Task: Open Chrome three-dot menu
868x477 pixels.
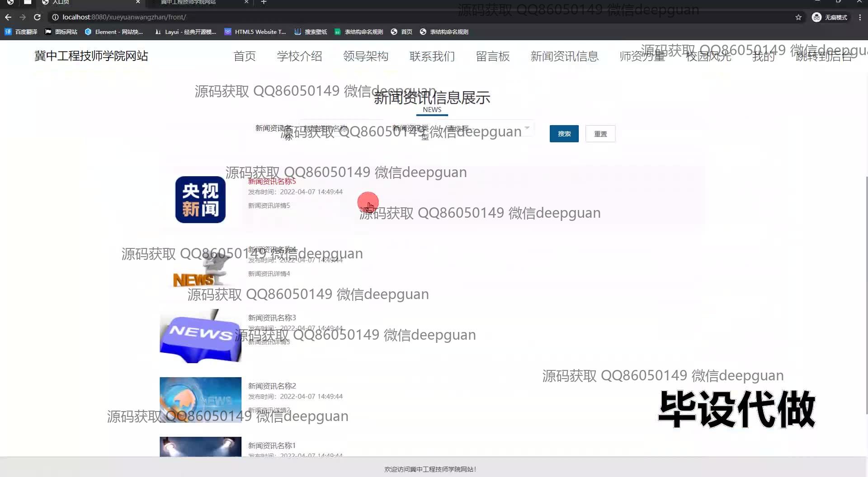Action: click(x=860, y=17)
